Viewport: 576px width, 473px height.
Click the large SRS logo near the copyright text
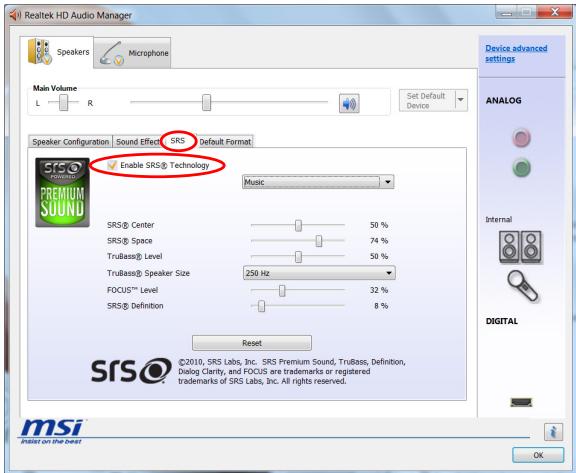click(x=131, y=371)
